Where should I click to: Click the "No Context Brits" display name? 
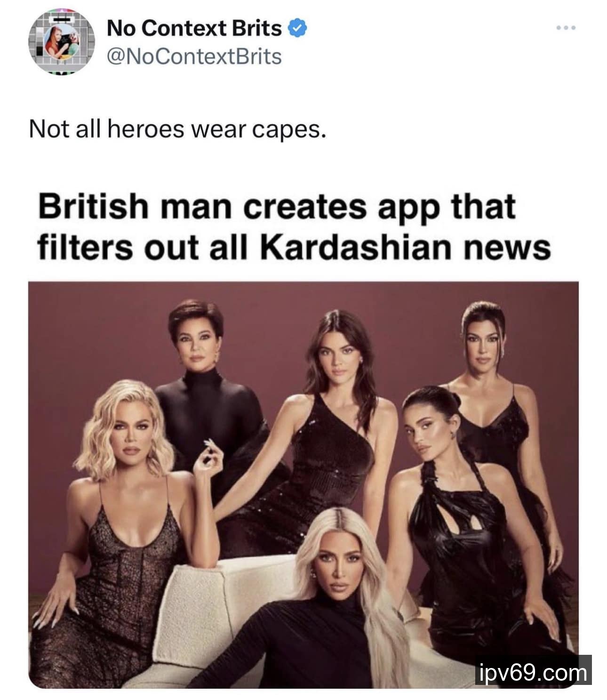[x=193, y=28]
